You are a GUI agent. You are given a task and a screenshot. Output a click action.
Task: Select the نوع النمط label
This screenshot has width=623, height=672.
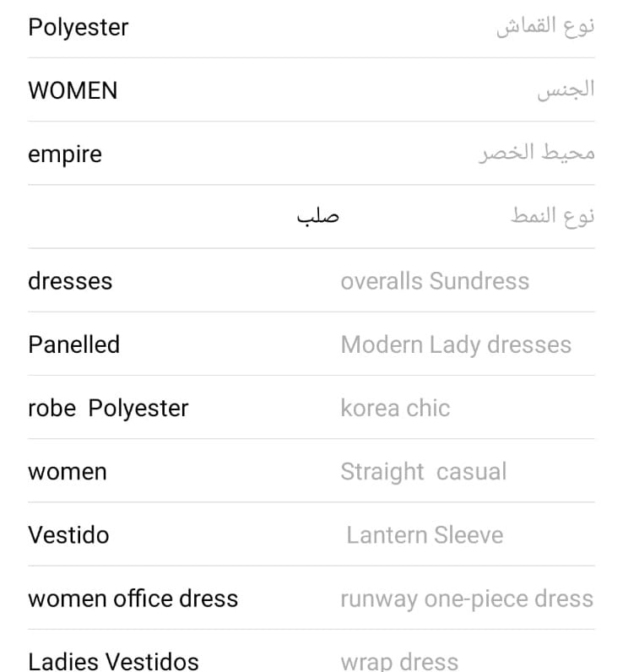point(552,216)
